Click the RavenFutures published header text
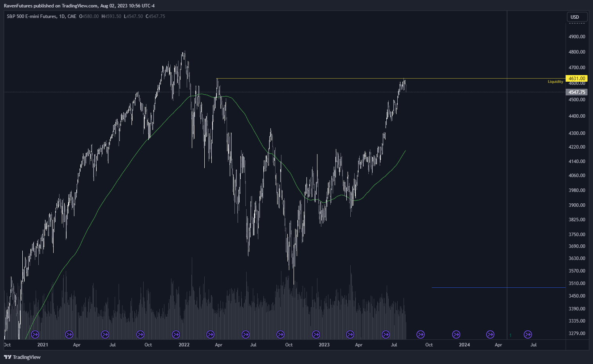The height and width of the screenshot is (364, 593). tap(79, 6)
